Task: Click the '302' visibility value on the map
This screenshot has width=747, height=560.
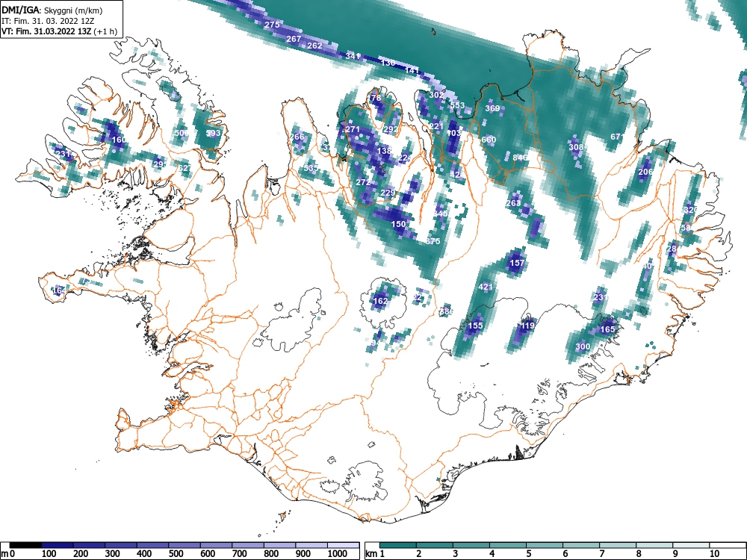Action: [436, 95]
